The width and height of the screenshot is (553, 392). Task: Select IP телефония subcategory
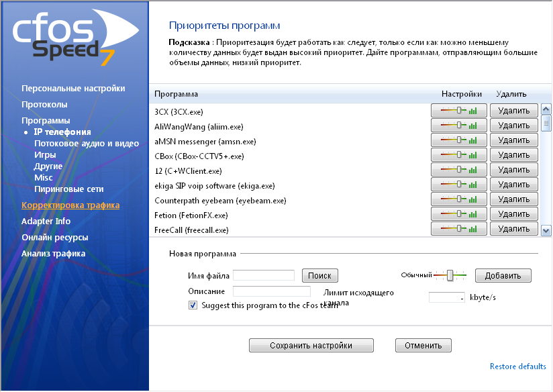(62, 132)
